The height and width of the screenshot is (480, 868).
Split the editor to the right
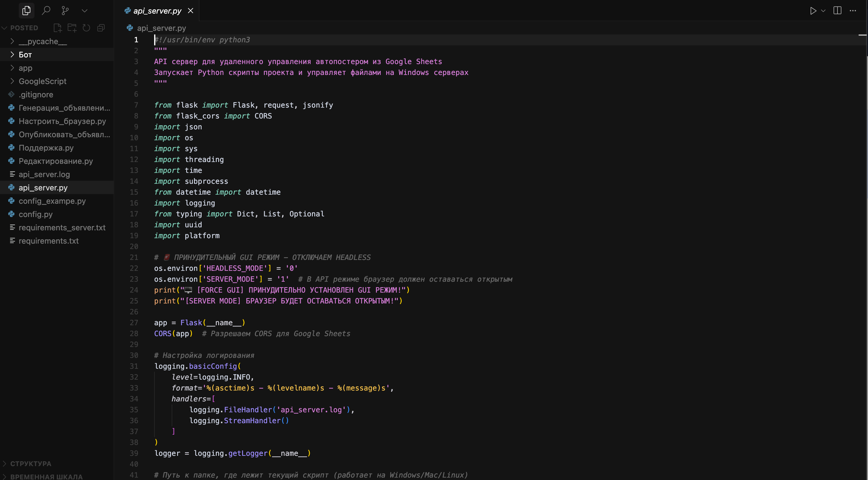click(x=837, y=11)
